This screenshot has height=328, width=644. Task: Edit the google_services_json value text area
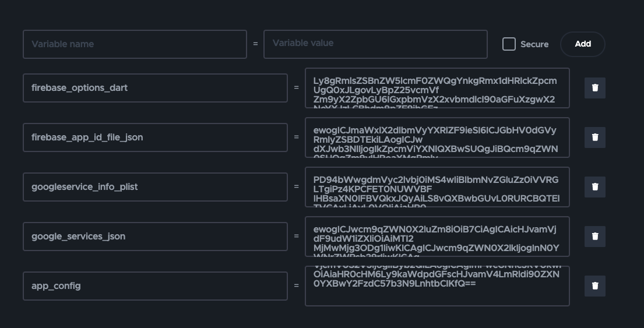(437, 237)
